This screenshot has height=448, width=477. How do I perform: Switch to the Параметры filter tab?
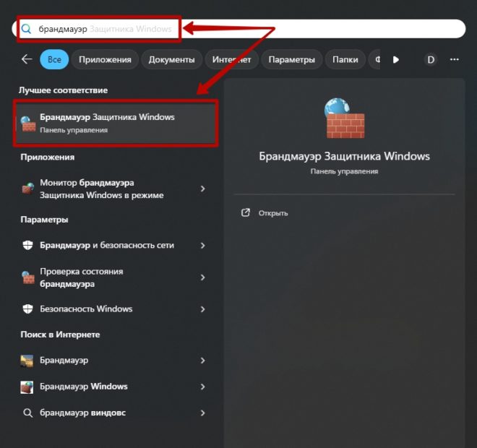click(291, 59)
